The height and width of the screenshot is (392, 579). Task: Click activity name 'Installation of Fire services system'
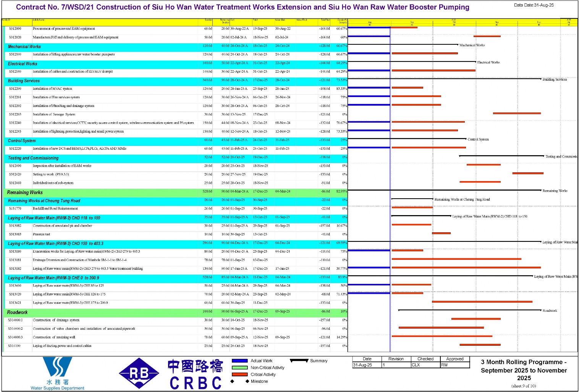(56, 97)
